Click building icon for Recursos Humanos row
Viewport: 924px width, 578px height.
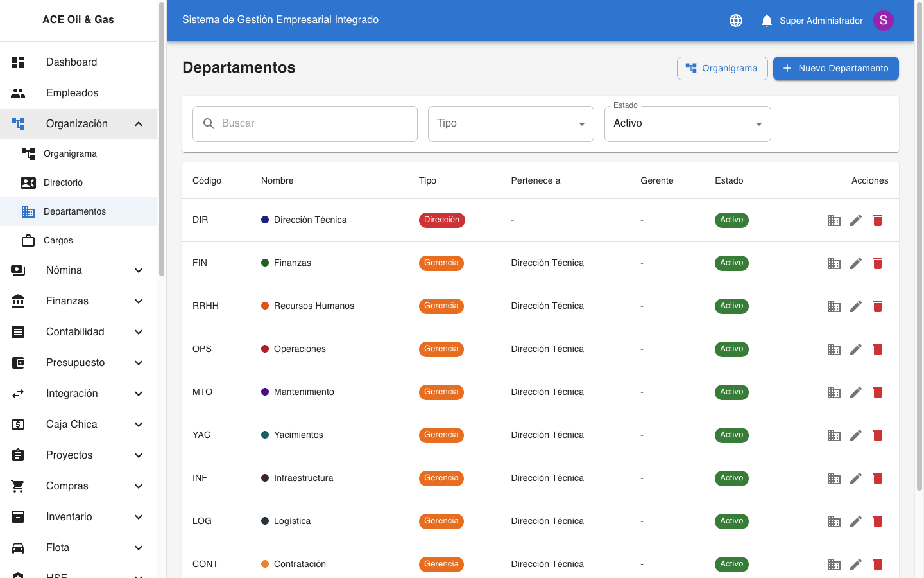pos(834,306)
